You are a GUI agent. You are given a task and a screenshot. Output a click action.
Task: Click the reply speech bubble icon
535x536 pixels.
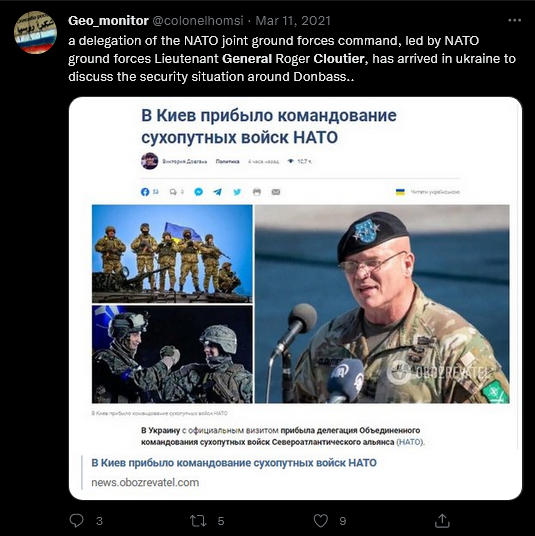coord(76,520)
